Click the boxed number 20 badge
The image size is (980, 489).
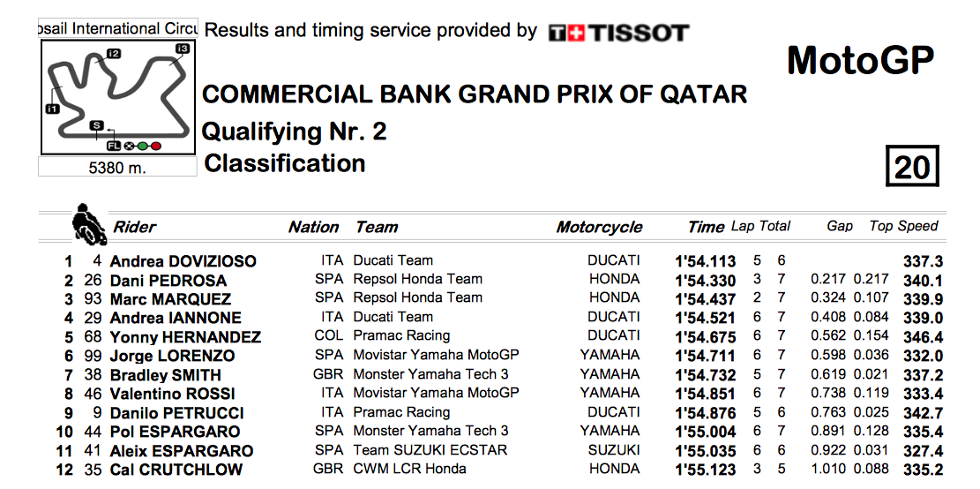[913, 166]
